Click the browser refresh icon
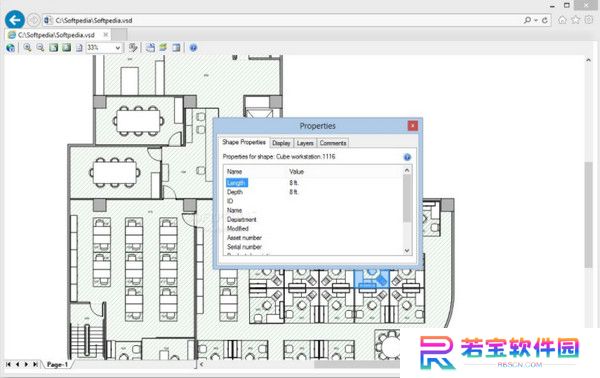The height and width of the screenshot is (378, 600). (x=545, y=20)
